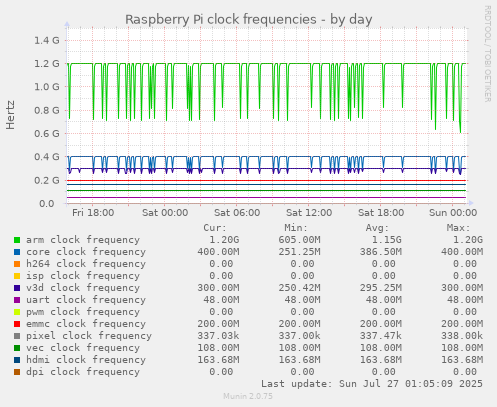Select the 'arm clock frequency' legend label

coord(83,240)
